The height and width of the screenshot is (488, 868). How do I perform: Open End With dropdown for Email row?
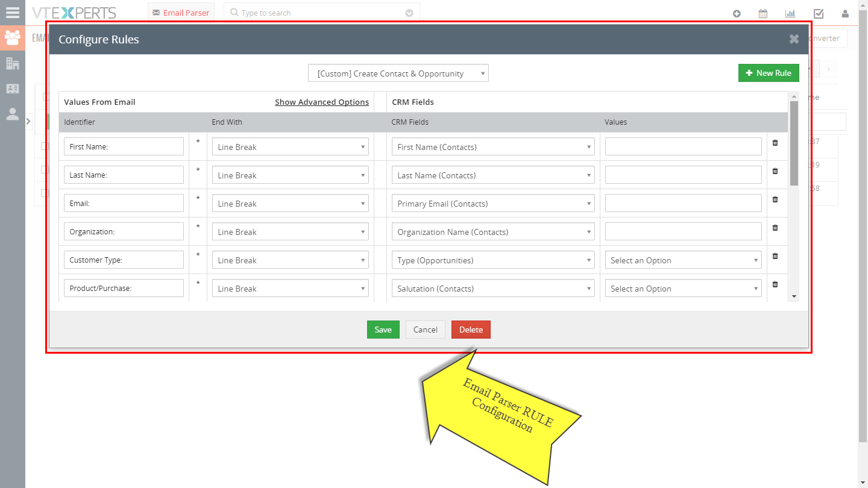(291, 204)
